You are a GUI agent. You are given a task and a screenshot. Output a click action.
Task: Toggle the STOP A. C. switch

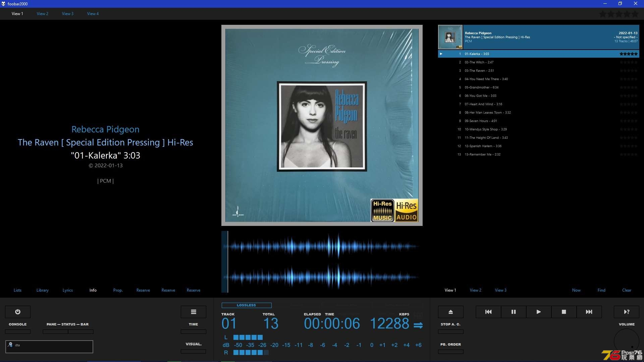pos(451,331)
